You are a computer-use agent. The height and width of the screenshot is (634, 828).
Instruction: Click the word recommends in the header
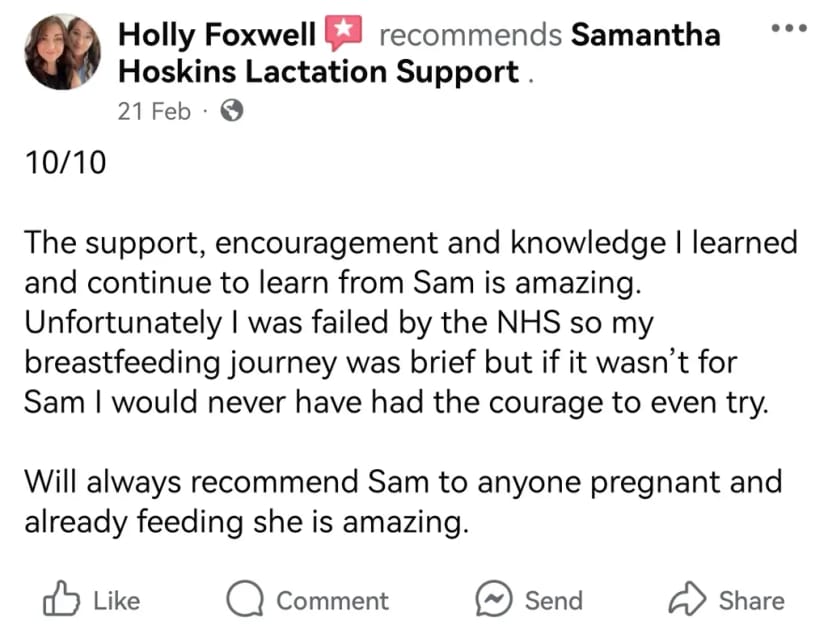[x=470, y=35]
